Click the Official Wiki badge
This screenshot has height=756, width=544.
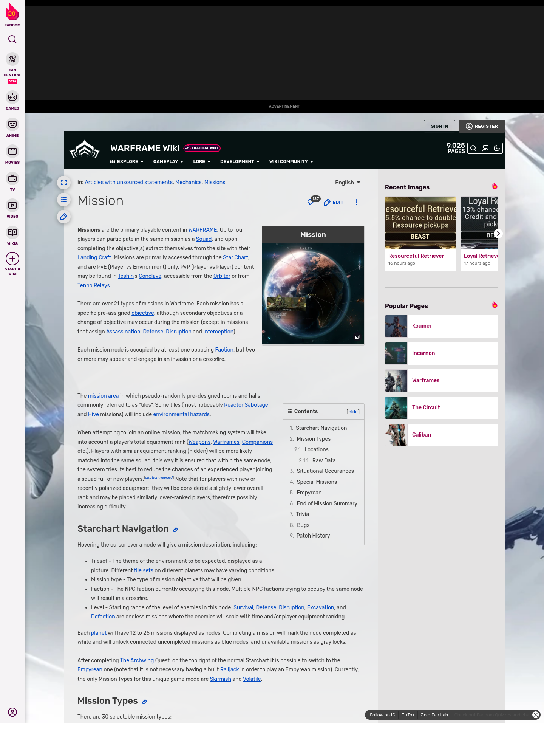point(202,148)
